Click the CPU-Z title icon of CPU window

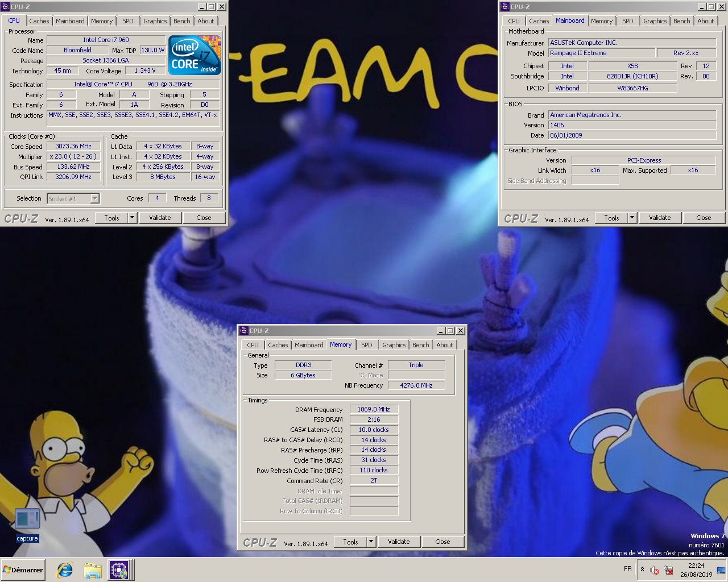tap(5, 7)
